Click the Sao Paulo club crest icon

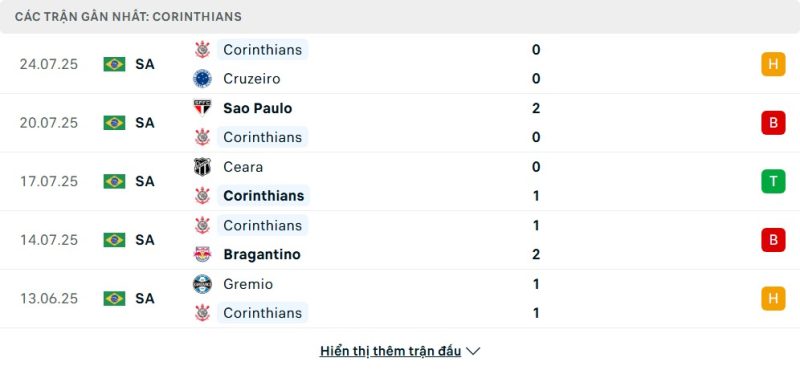tap(203, 108)
